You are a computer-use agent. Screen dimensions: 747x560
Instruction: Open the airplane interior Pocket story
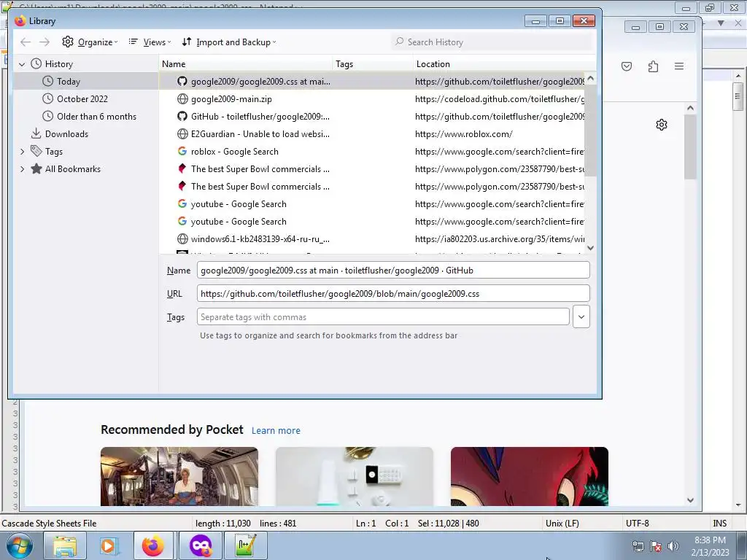coord(179,476)
